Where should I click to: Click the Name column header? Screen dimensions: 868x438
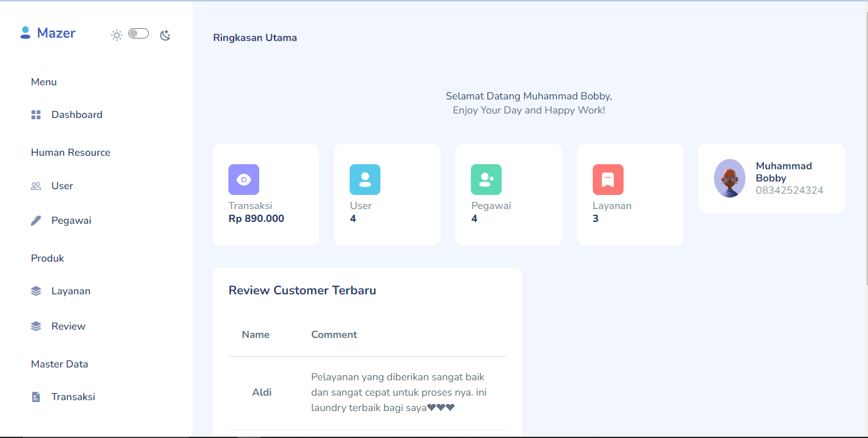coord(255,335)
